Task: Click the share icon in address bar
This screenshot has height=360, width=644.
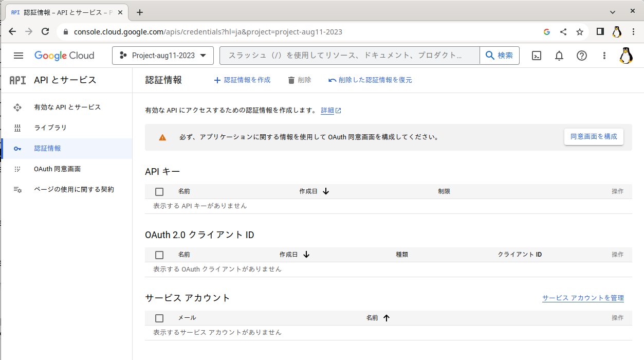Action: [563, 32]
